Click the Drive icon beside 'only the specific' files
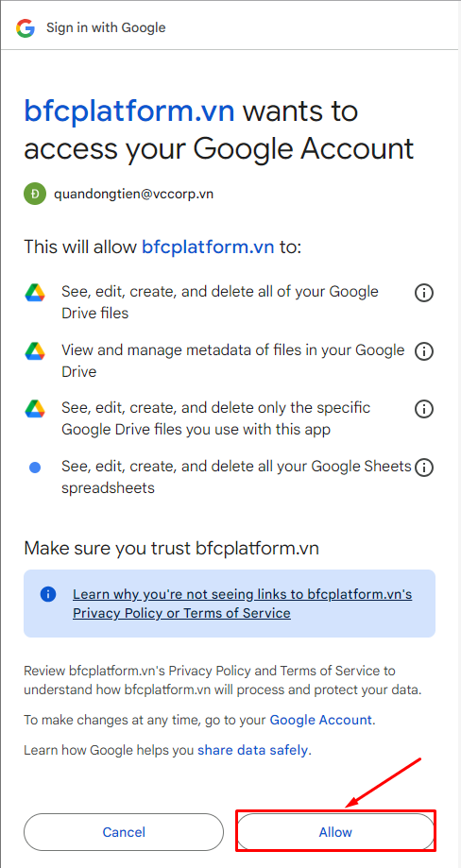 (x=35, y=409)
